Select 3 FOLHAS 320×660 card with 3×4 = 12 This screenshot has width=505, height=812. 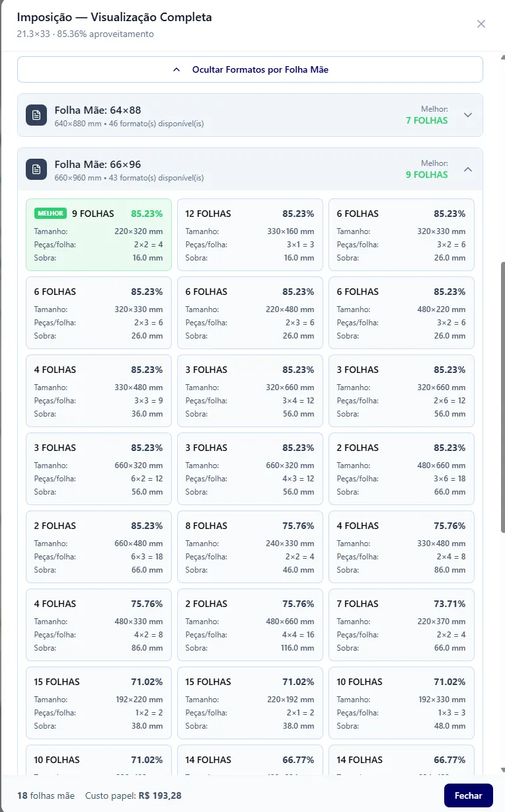[250, 391]
